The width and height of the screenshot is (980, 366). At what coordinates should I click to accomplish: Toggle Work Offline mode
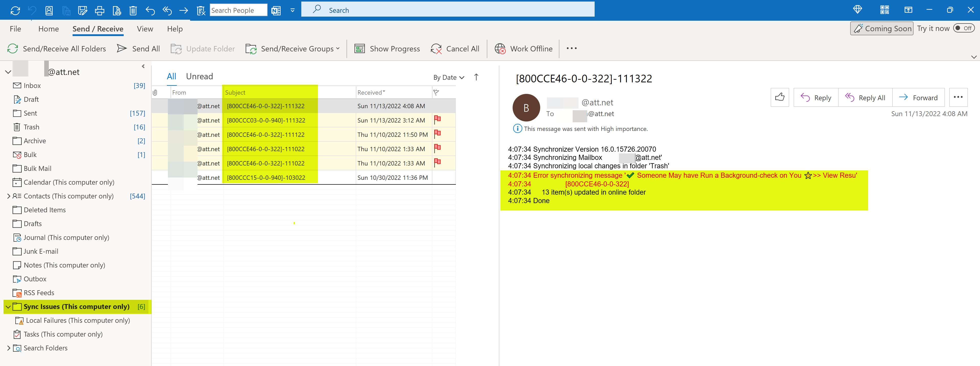pos(524,48)
